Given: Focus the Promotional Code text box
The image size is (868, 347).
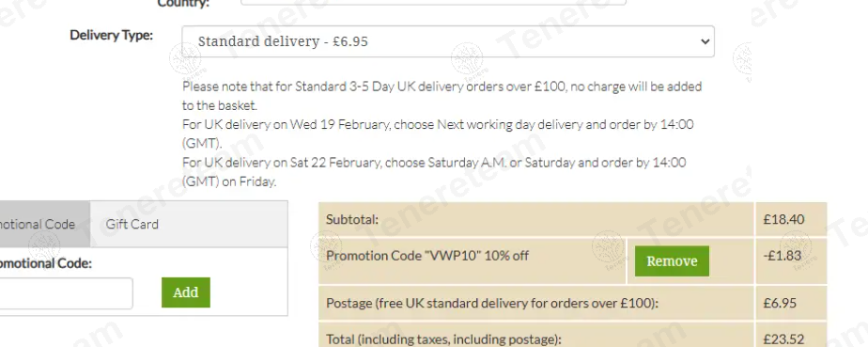Looking at the screenshot, I should [66, 293].
